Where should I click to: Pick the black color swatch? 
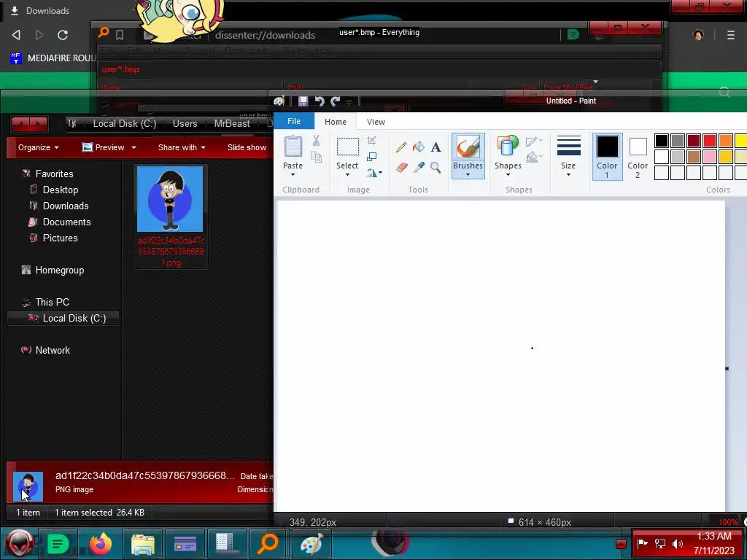661,141
